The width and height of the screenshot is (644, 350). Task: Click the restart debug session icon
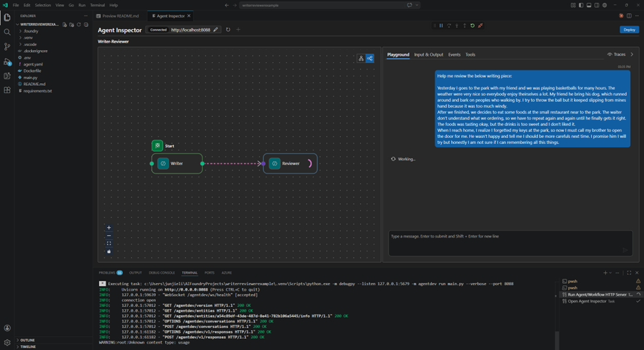click(472, 26)
